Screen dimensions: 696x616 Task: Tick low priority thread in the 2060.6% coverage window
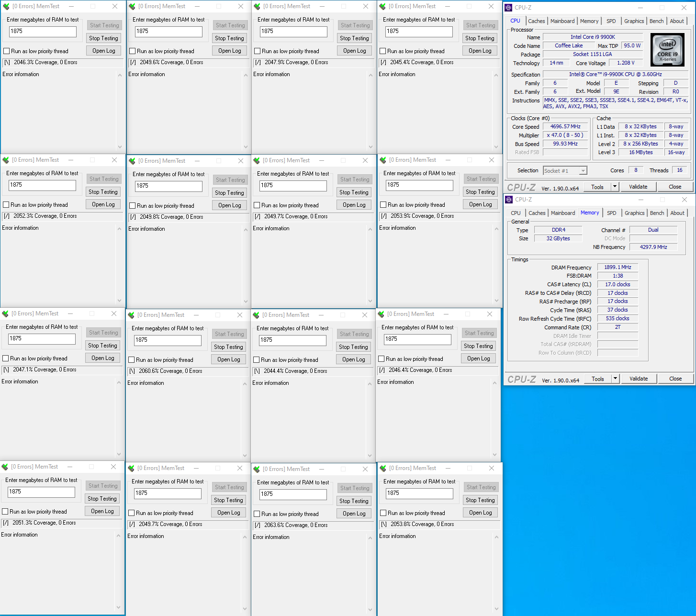[132, 360]
